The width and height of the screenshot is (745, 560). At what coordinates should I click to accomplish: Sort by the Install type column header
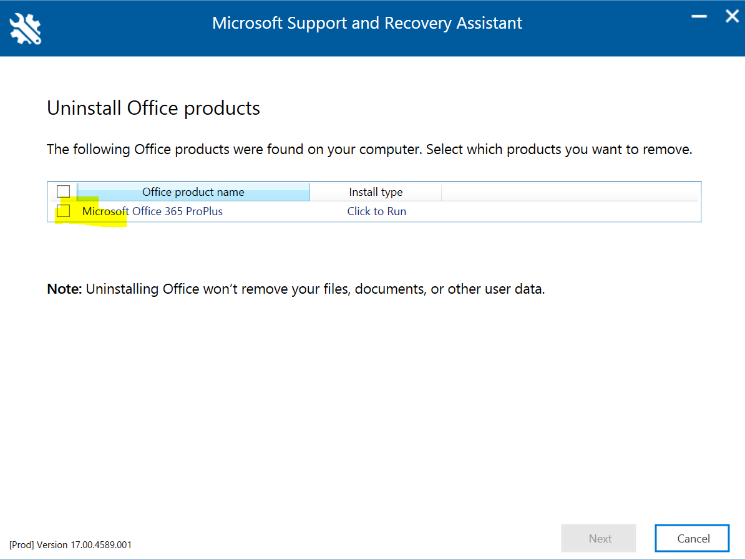click(x=376, y=192)
